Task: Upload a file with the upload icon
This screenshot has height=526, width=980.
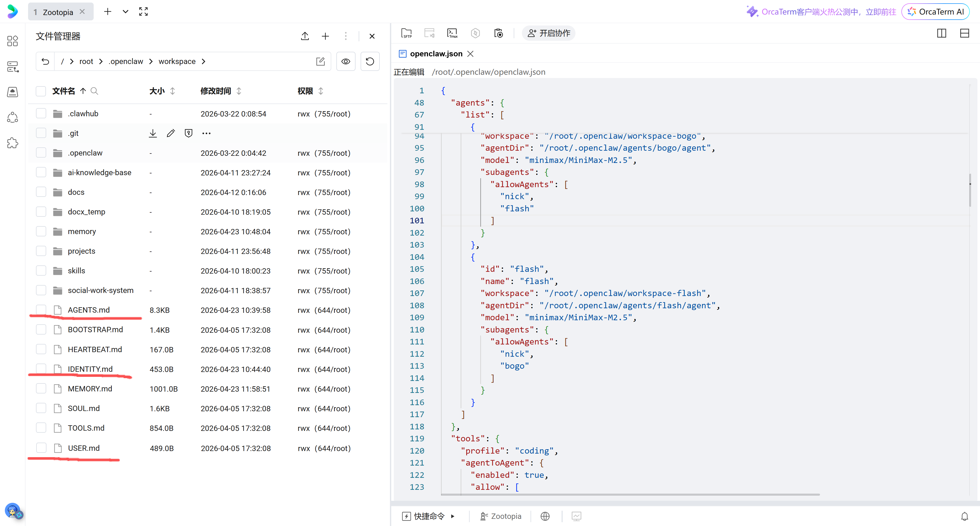Action: pos(305,36)
